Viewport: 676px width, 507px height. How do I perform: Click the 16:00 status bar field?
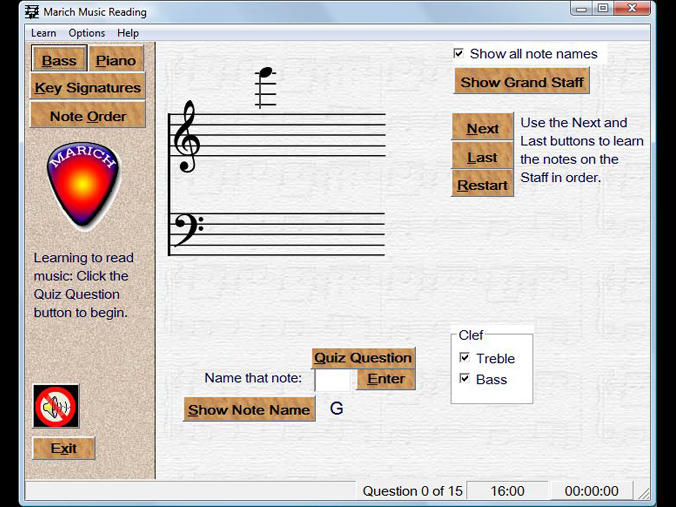coord(507,491)
